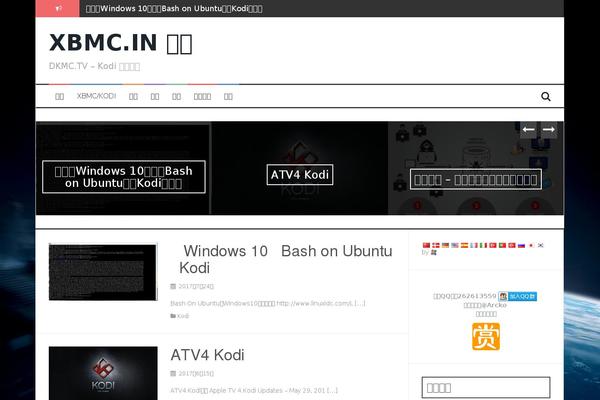
Task: Select the Danish flag language icon
Action: coord(436,245)
